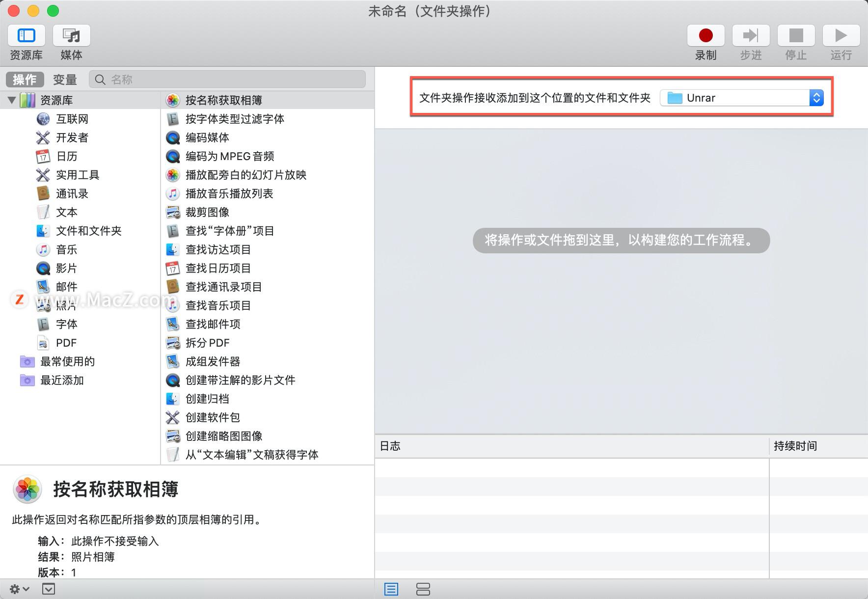Image resolution: width=868 pixels, height=599 pixels.
Task: Start recording with the 录制 button
Action: click(x=705, y=35)
